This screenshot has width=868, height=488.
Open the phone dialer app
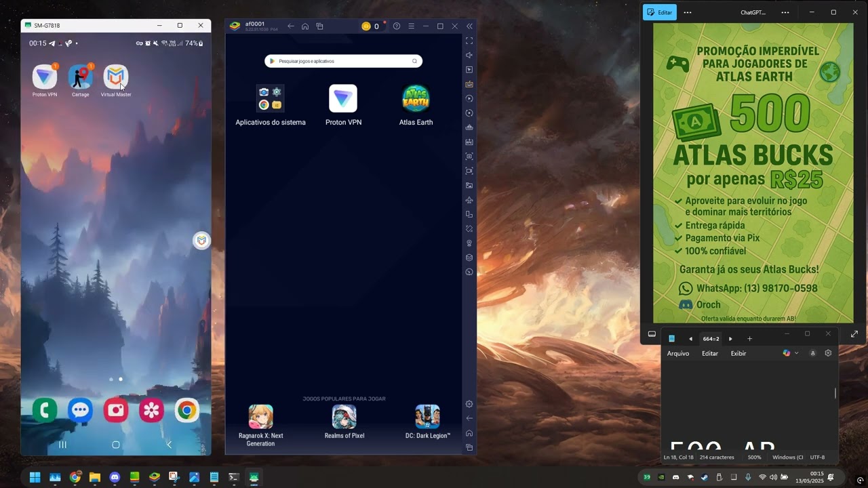coord(45,410)
